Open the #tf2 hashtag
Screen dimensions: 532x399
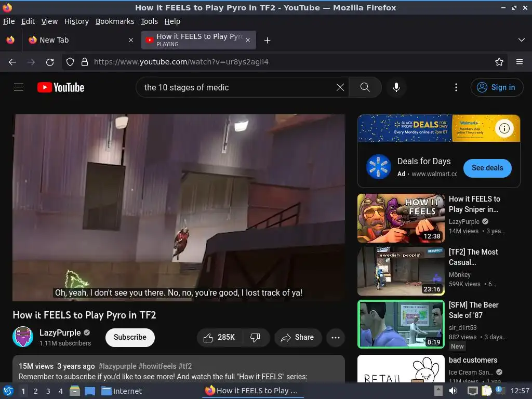tap(185, 366)
